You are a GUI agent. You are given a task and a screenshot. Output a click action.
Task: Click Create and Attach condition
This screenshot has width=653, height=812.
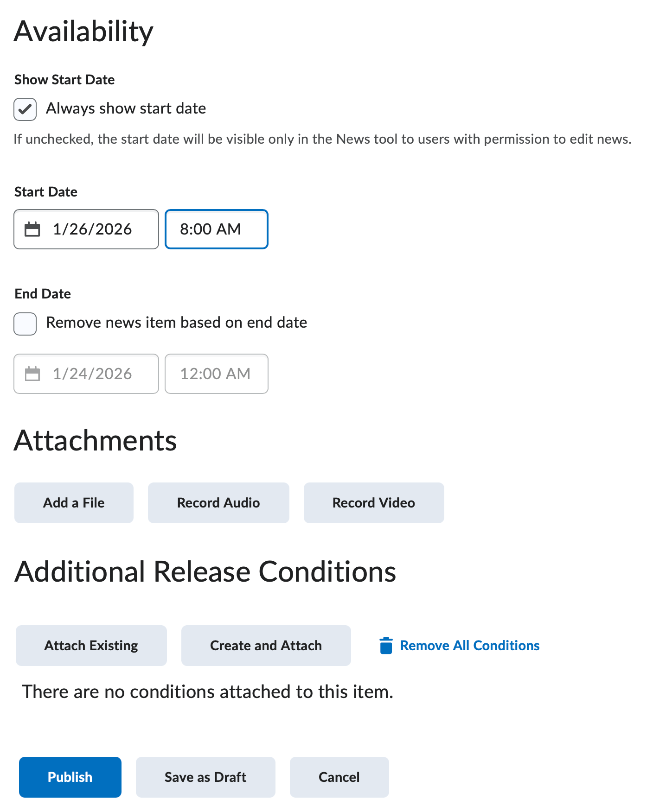click(x=266, y=645)
